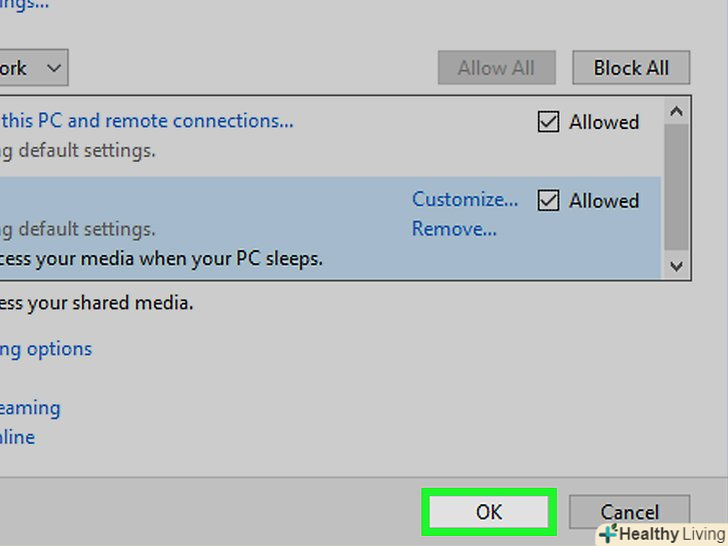Image resolution: width=728 pixels, height=546 pixels.
Task: Click the cut-off link ending in 'ngs...'
Action: pyautogui.click(x=24, y=5)
